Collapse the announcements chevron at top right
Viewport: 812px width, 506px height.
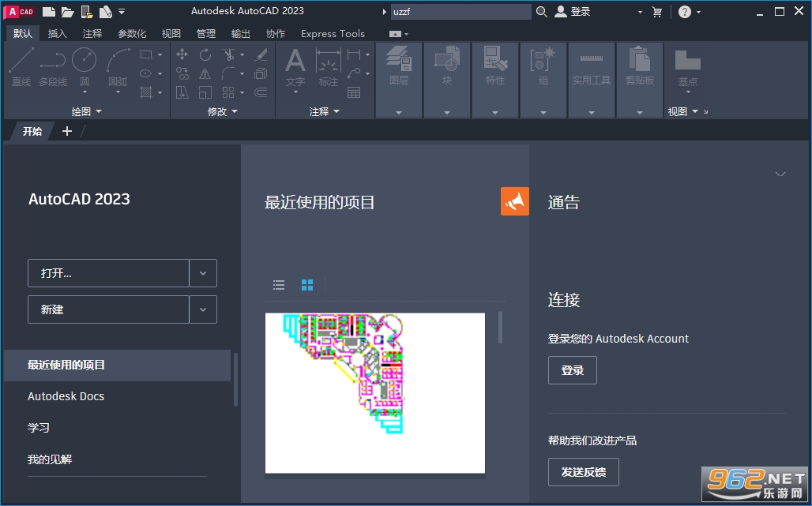point(780,174)
